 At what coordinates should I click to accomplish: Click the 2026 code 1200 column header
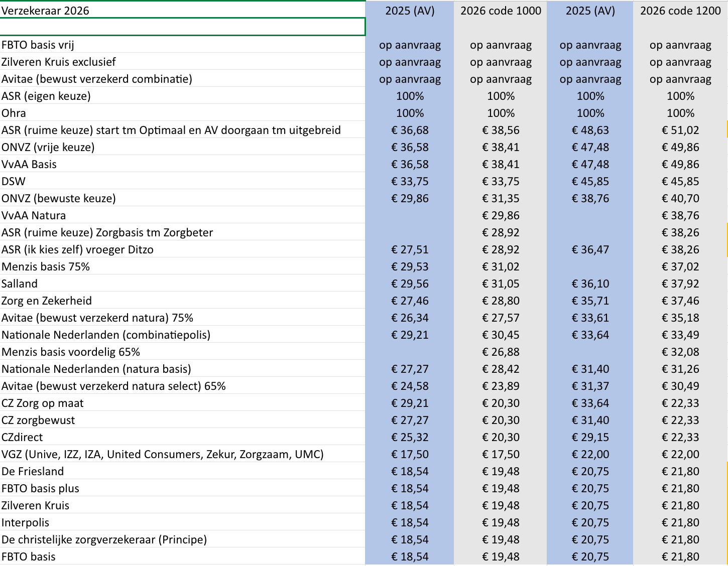click(680, 11)
